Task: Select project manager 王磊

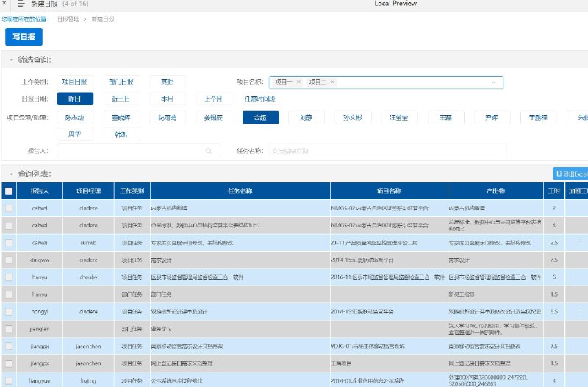Action: 445,118
